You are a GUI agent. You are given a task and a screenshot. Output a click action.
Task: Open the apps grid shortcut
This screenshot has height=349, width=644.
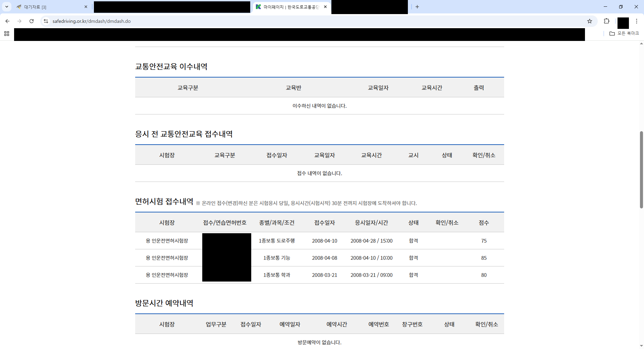7,34
